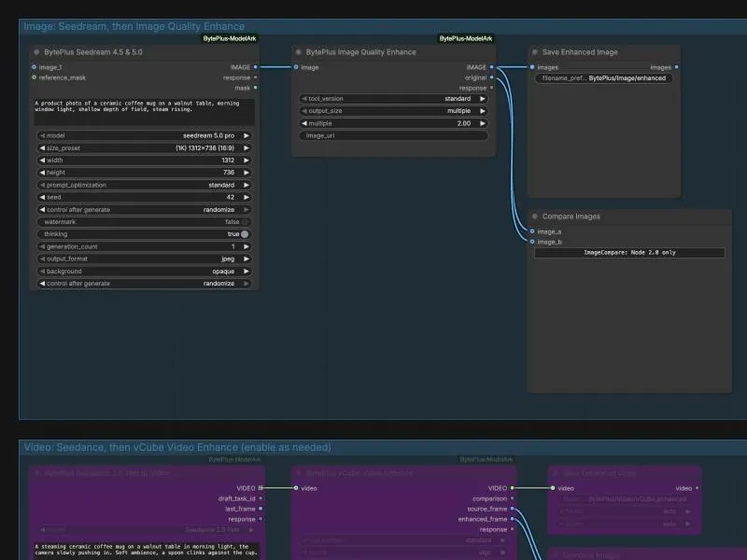The image size is (747, 560).
Task: Click the IMAGE output slot of Image Quality Enhance
Action: coord(492,67)
